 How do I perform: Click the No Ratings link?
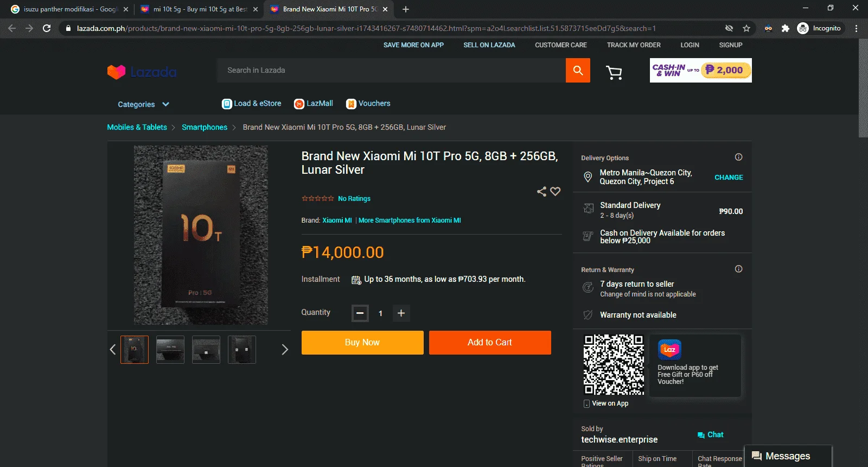354,199
